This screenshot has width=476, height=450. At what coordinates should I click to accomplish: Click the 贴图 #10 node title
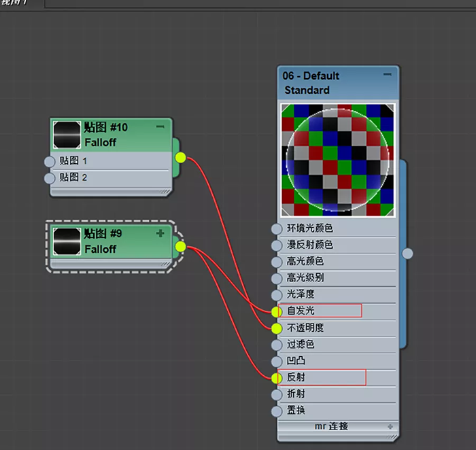(x=105, y=127)
